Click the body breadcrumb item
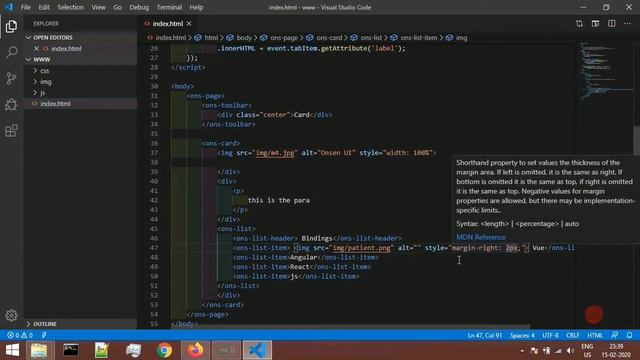This screenshot has width=640, height=360. [244, 38]
